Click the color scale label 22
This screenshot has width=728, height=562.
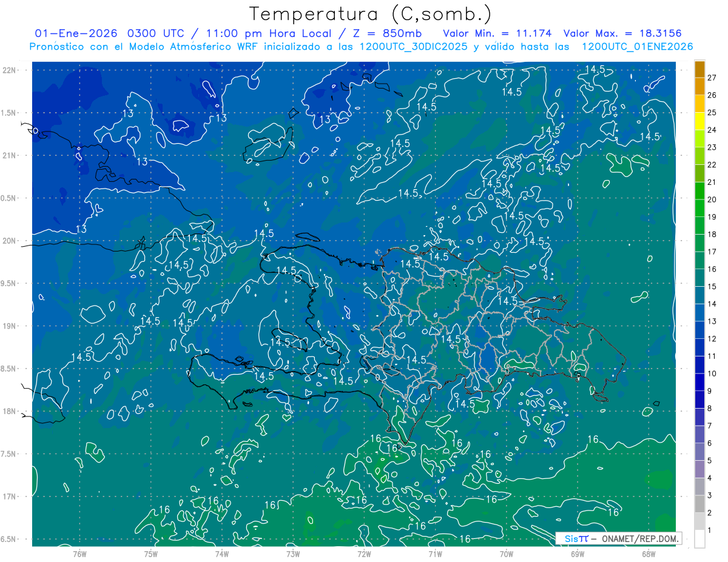(713, 165)
